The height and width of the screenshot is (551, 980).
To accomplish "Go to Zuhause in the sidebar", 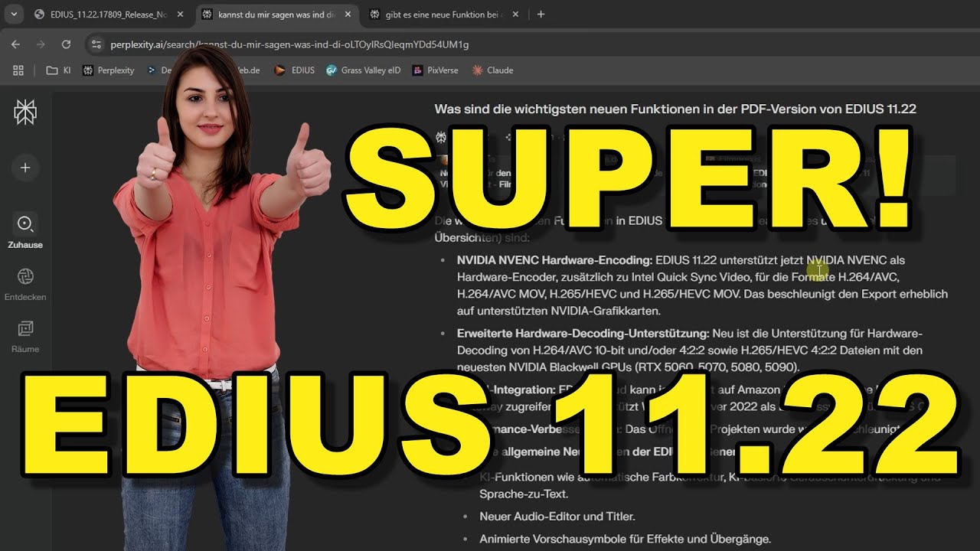I will (x=25, y=231).
